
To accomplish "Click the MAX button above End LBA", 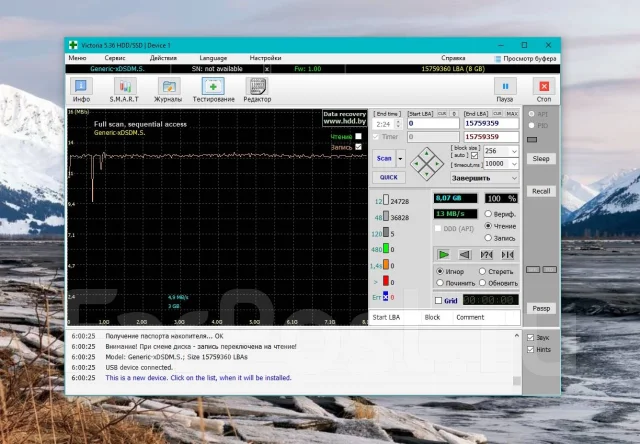I will (x=512, y=113).
